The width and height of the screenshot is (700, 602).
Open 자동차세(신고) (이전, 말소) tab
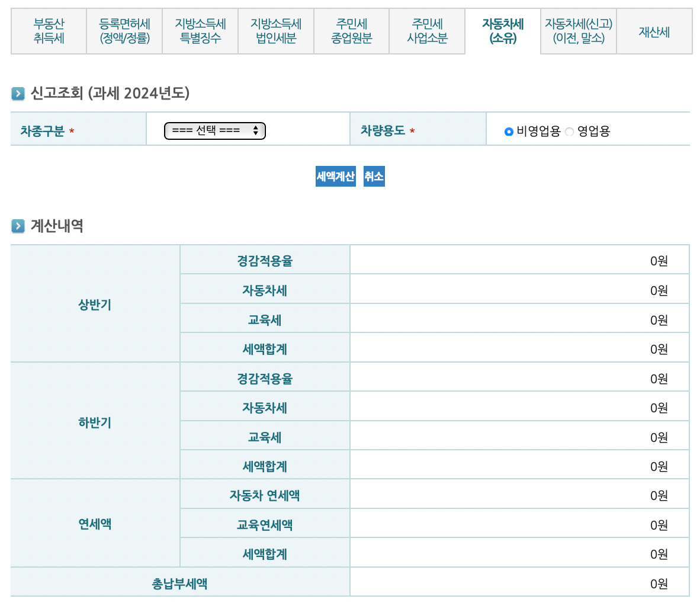click(x=579, y=31)
